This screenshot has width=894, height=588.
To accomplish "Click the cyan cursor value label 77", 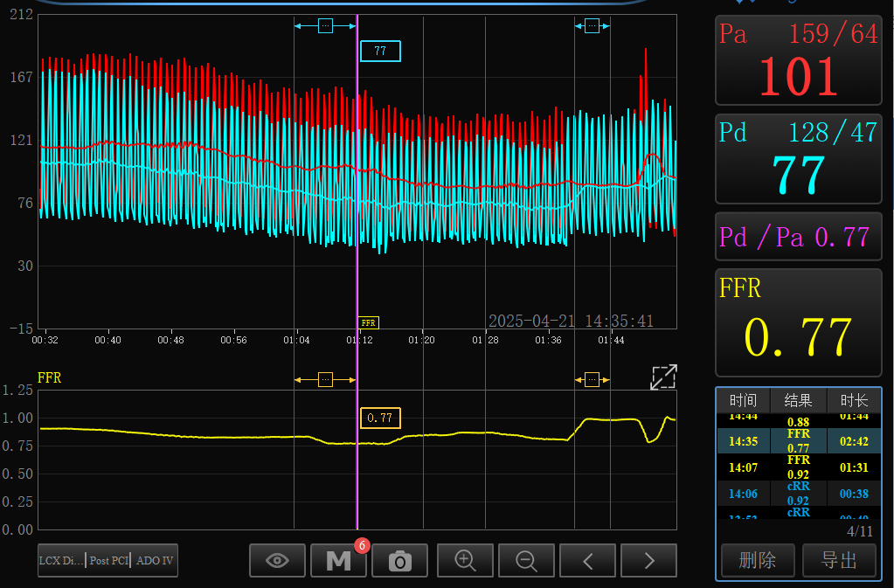I will (x=380, y=52).
